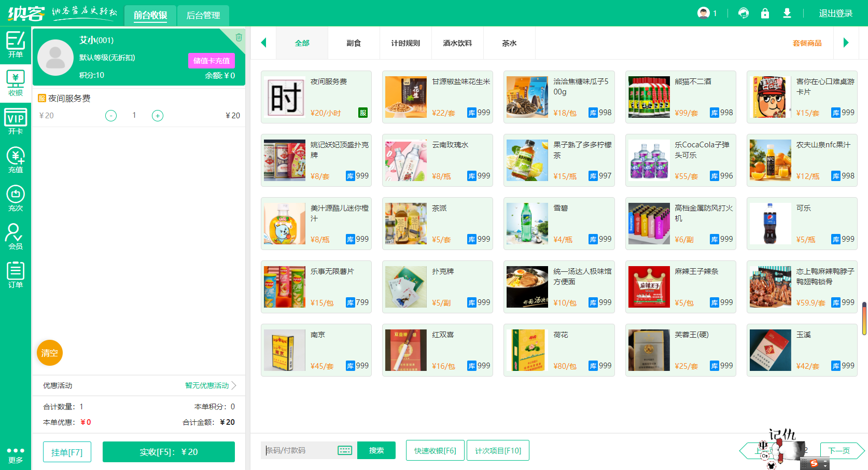This screenshot has height=470, width=868.
Task: Open the 开单 order creation icon
Action: point(15,45)
